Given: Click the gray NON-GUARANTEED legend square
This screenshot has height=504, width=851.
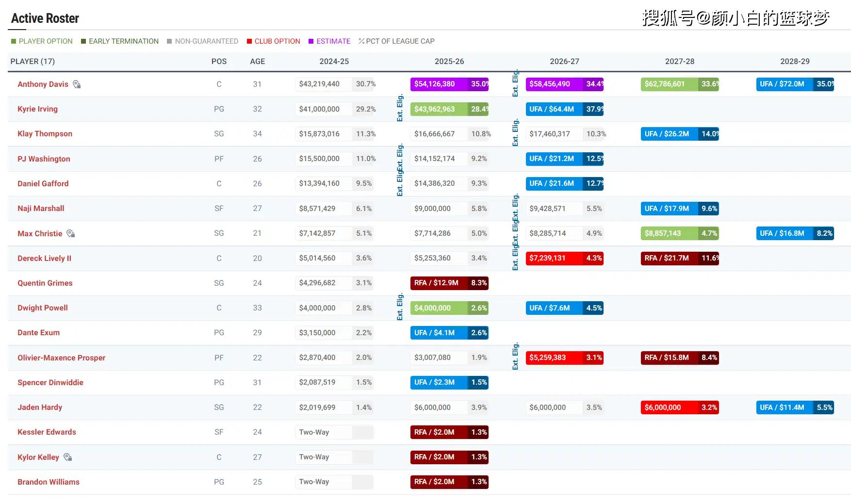Looking at the screenshot, I should [x=169, y=41].
